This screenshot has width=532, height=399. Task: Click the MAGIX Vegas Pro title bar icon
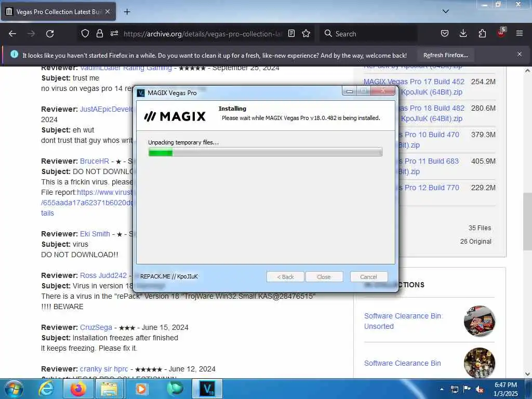click(141, 92)
